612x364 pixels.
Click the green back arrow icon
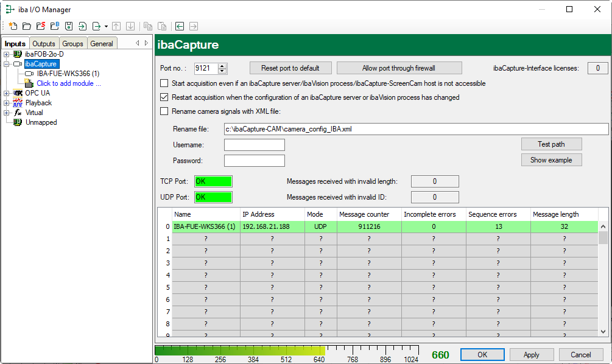180,26
